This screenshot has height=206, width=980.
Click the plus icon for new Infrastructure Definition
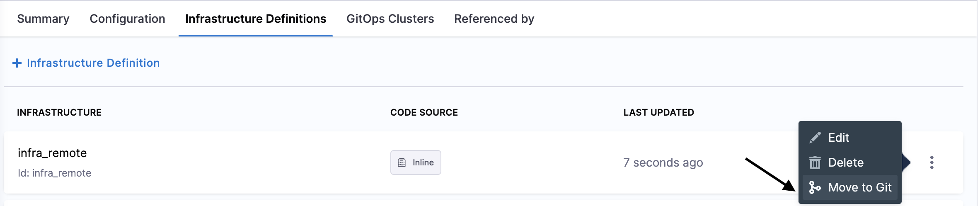17,63
